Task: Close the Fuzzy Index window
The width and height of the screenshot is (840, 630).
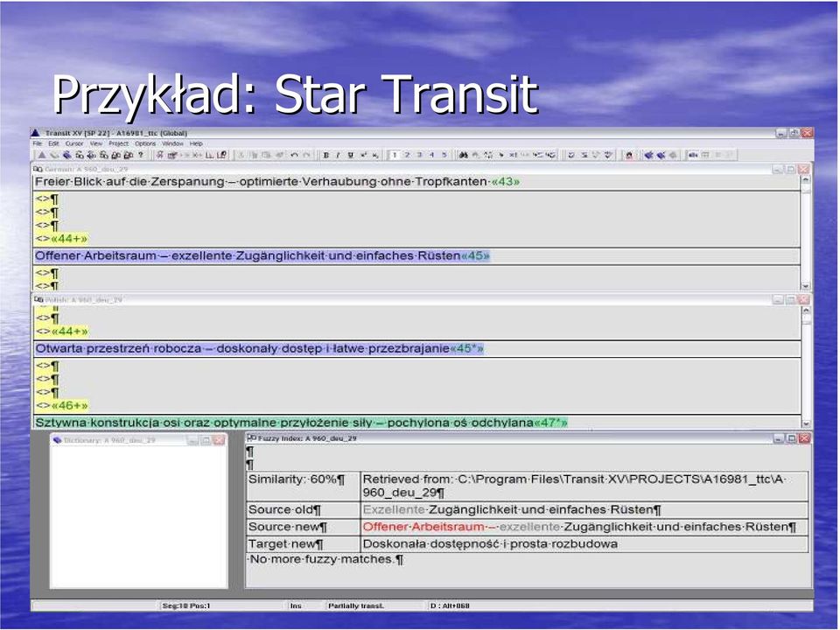Action: (x=804, y=438)
